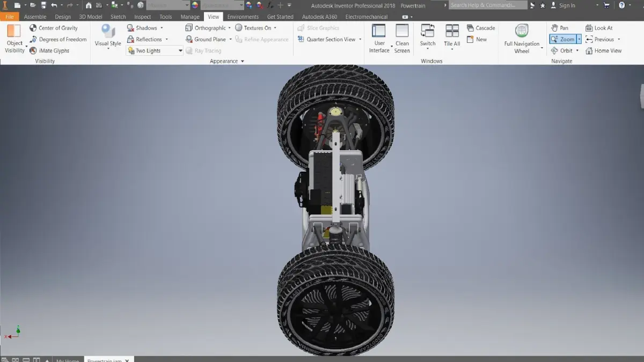This screenshot has width=644, height=362.
Task: Open the File menu
Action: pos(9,17)
